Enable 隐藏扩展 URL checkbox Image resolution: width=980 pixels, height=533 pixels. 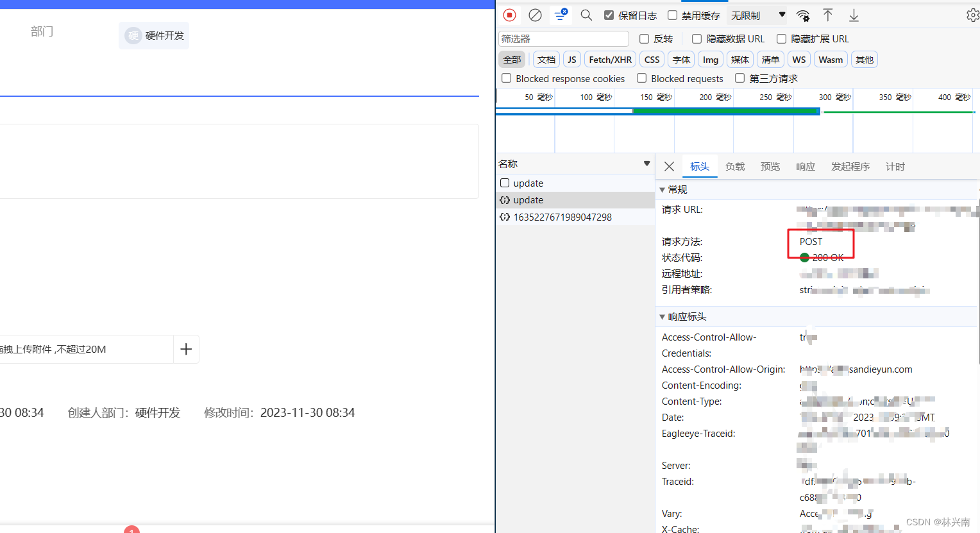click(x=781, y=38)
